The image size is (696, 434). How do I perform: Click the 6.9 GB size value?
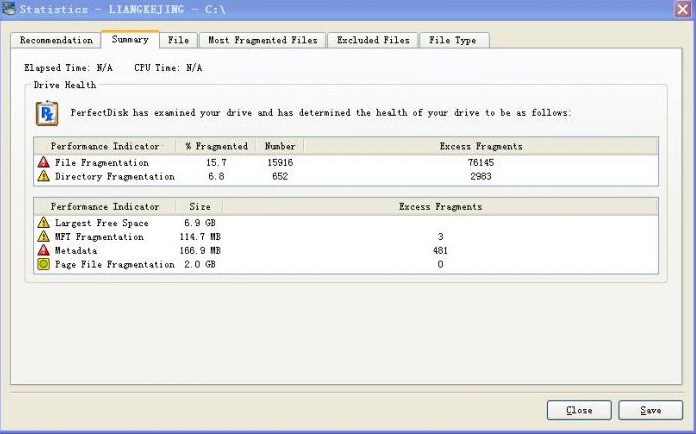tap(200, 223)
